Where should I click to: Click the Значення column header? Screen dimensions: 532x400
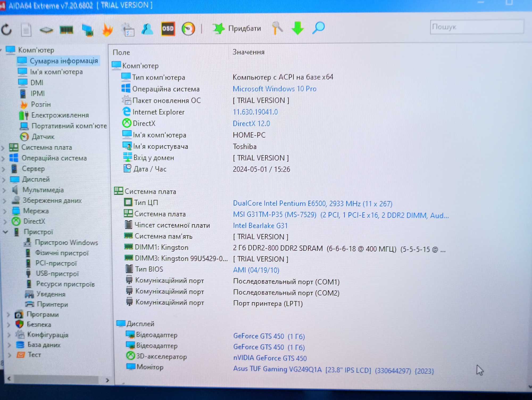(x=248, y=52)
